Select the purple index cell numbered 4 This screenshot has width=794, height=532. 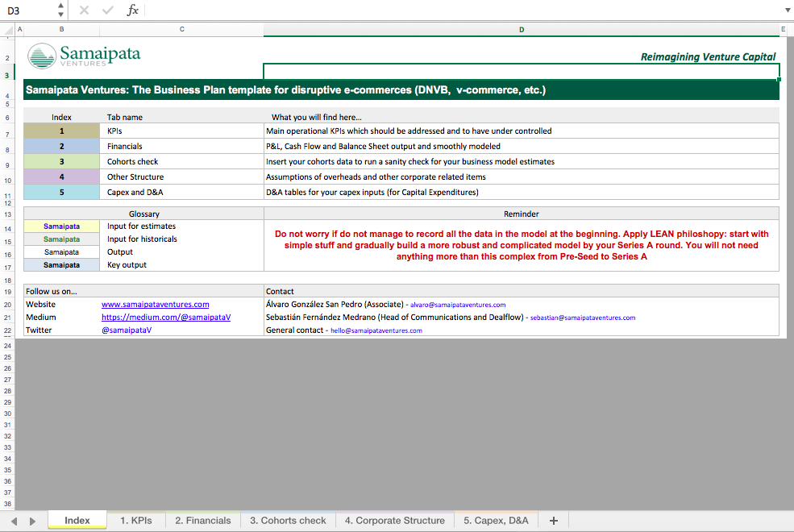click(x=62, y=177)
